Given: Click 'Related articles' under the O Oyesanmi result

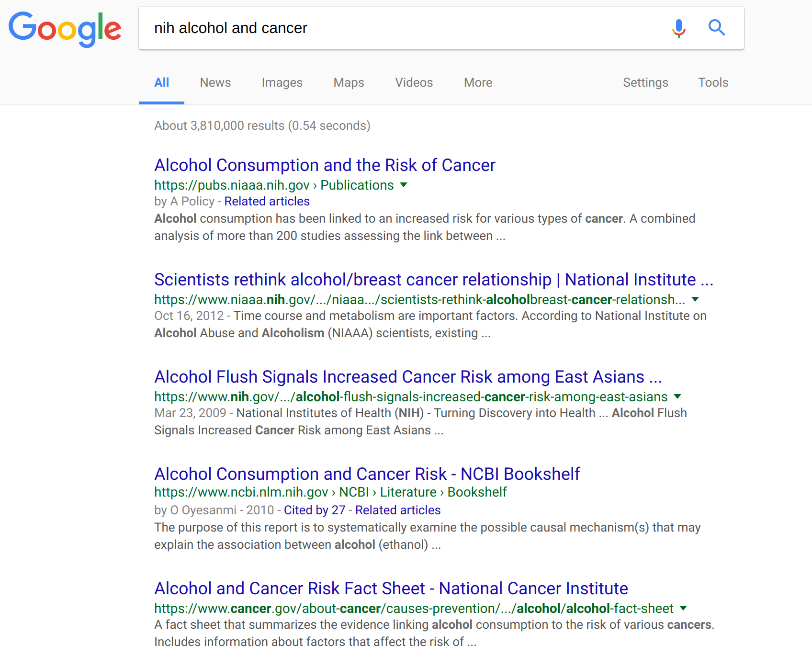Looking at the screenshot, I should pos(398,510).
